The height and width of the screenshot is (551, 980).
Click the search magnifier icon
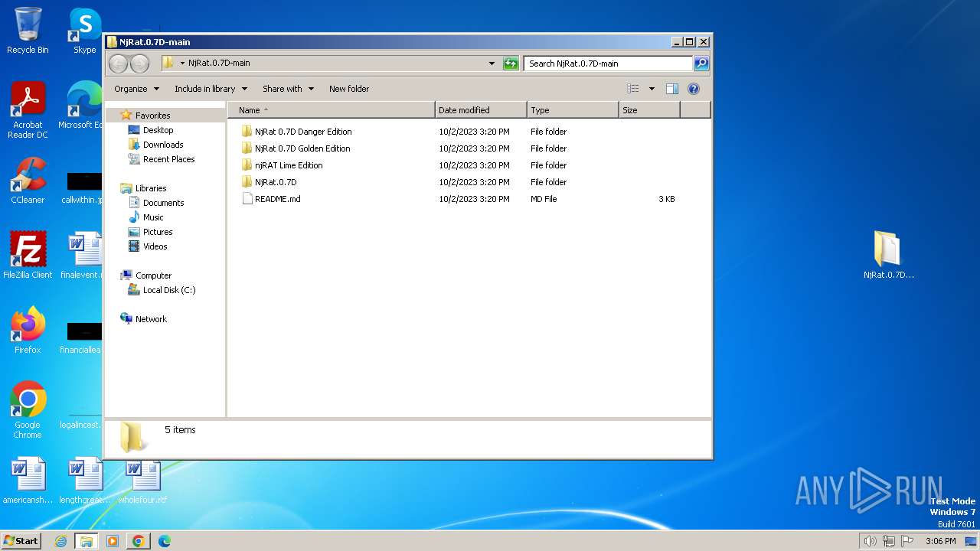point(701,64)
